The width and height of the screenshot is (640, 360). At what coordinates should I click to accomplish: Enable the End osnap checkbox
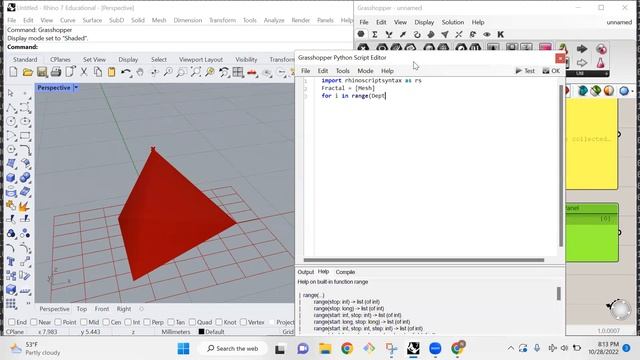[12, 322]
